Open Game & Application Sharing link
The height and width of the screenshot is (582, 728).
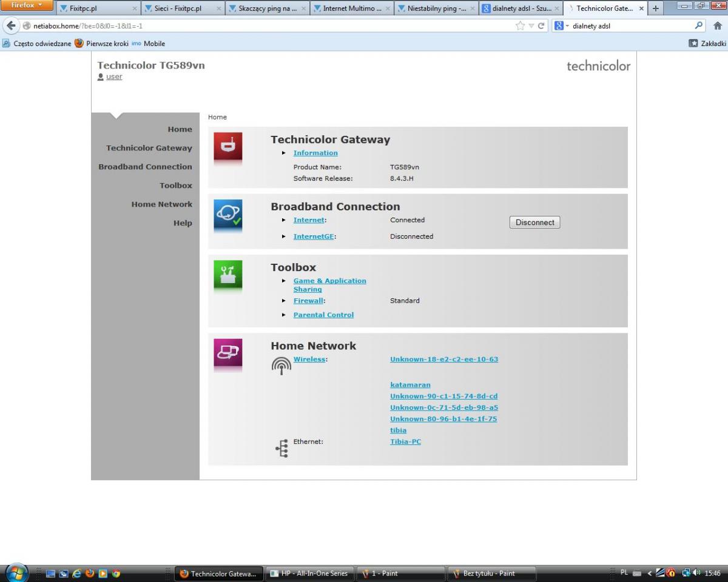[330, 285]
